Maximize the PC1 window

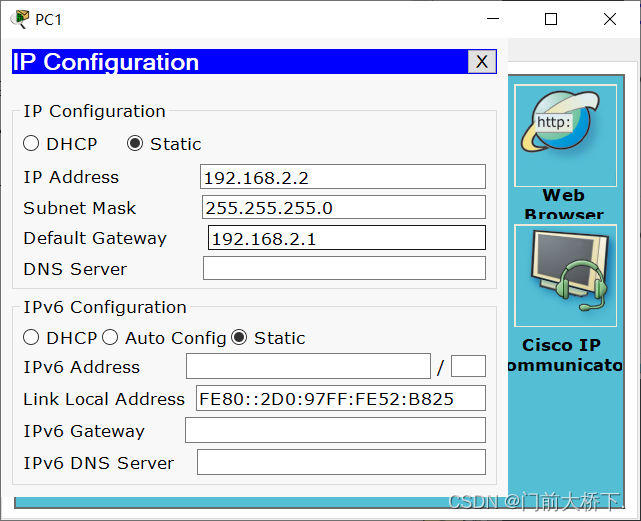point(551,19)
